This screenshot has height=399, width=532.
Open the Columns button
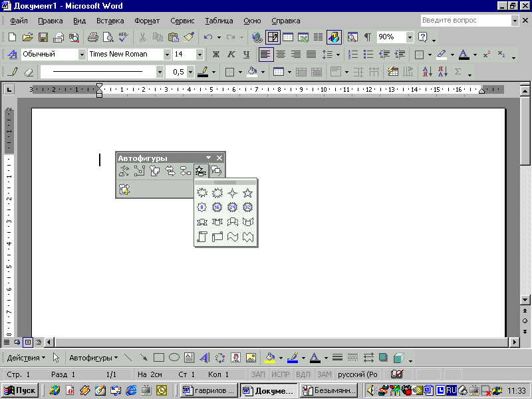(x=318, y=37)
